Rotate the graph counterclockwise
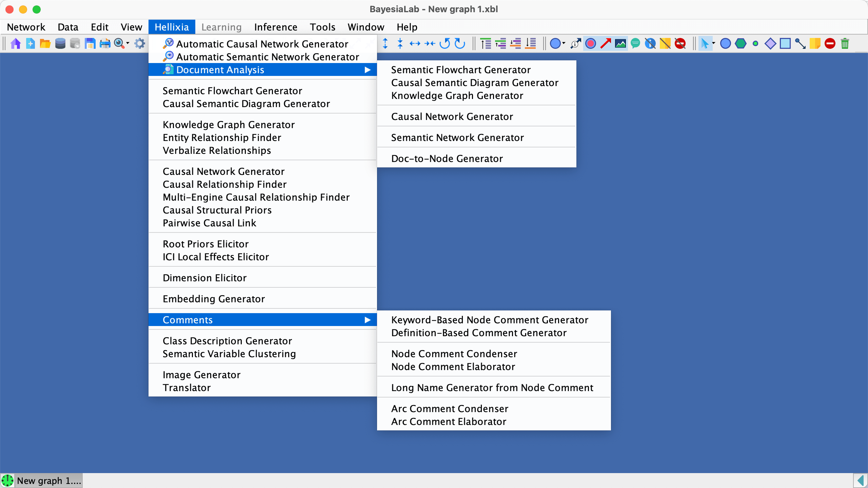This screenshot has width=868, height=488. [445, 43]
